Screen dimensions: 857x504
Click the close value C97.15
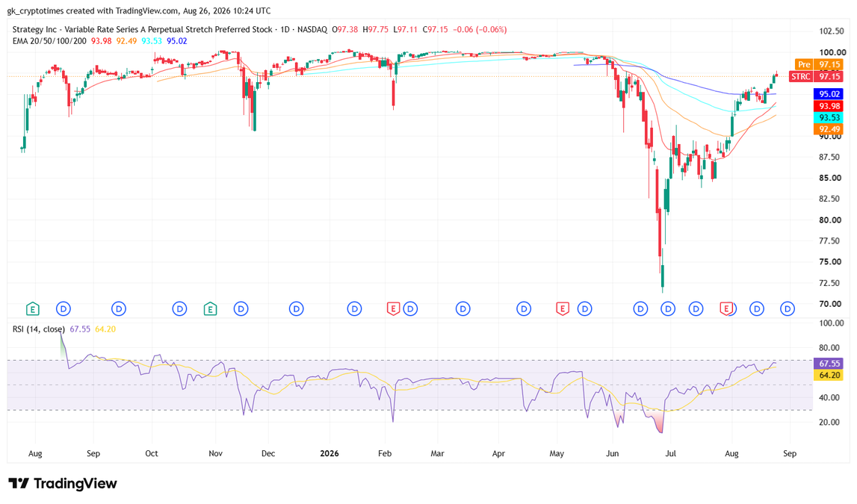coord(435,29)
